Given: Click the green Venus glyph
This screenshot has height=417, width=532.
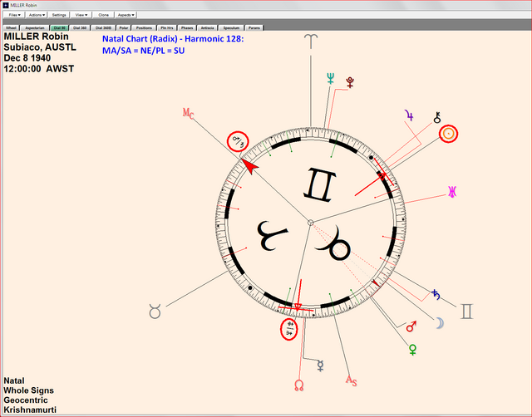Looking at the screenshot, I should pyautogui.click(x=412, y=350).
